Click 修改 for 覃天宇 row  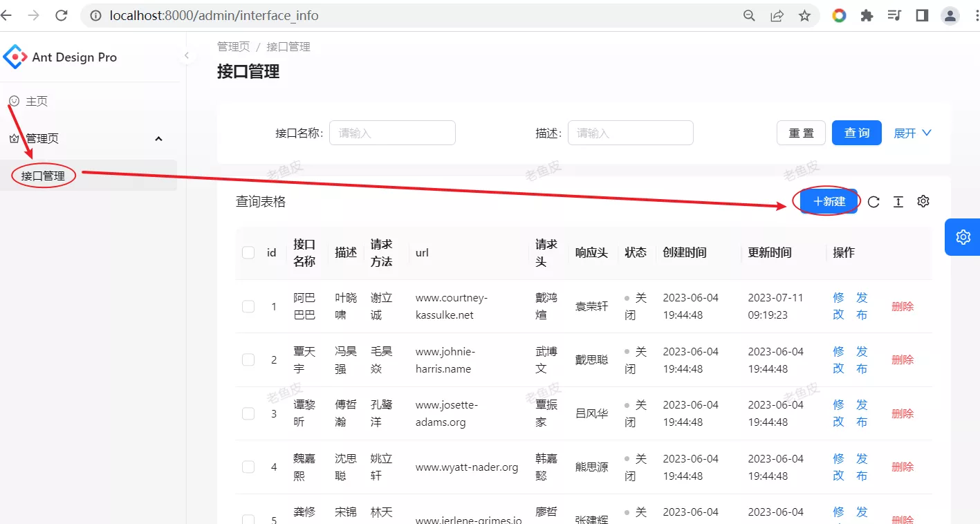point(839,359)
